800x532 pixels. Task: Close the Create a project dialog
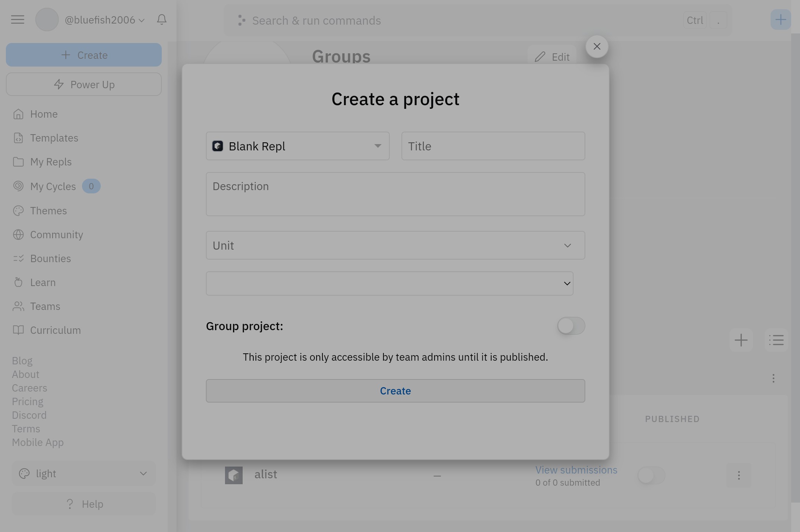[597, 47]
